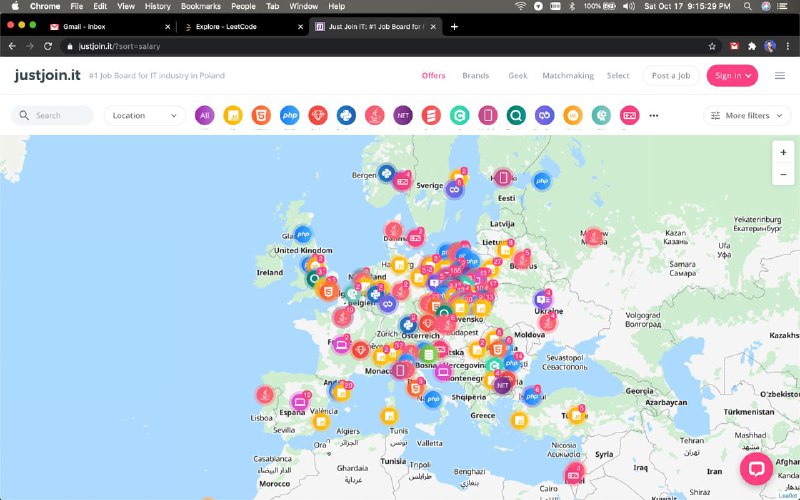Open the .NET marker in Bulgaria
The height and width of the screenshot is (500, 800).
coord(502,385)
